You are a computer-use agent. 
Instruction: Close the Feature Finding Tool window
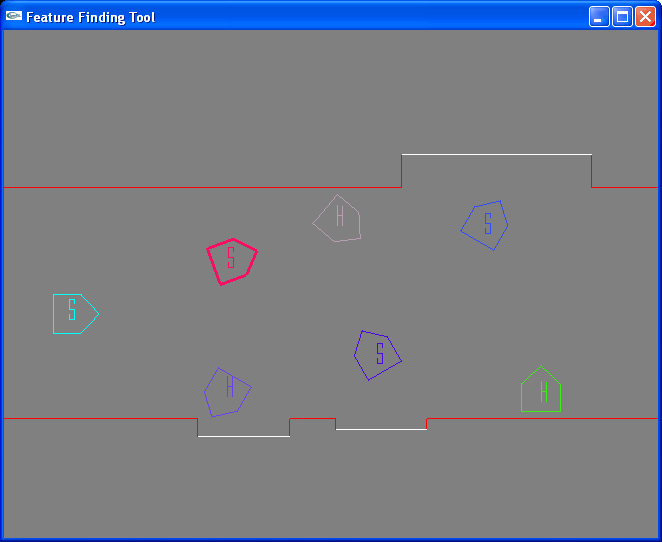coord(646,17)
